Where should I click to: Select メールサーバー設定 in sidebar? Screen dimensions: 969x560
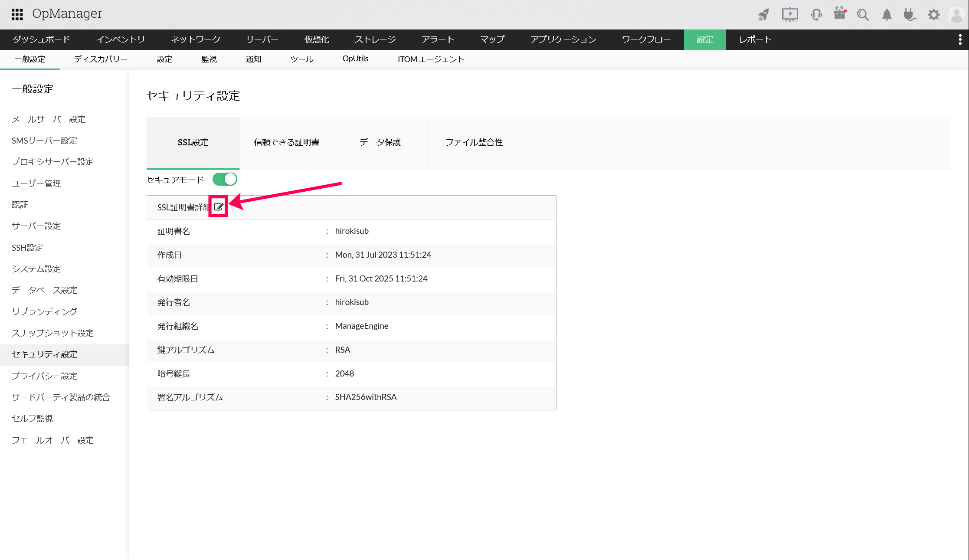(x=49, y=119)
